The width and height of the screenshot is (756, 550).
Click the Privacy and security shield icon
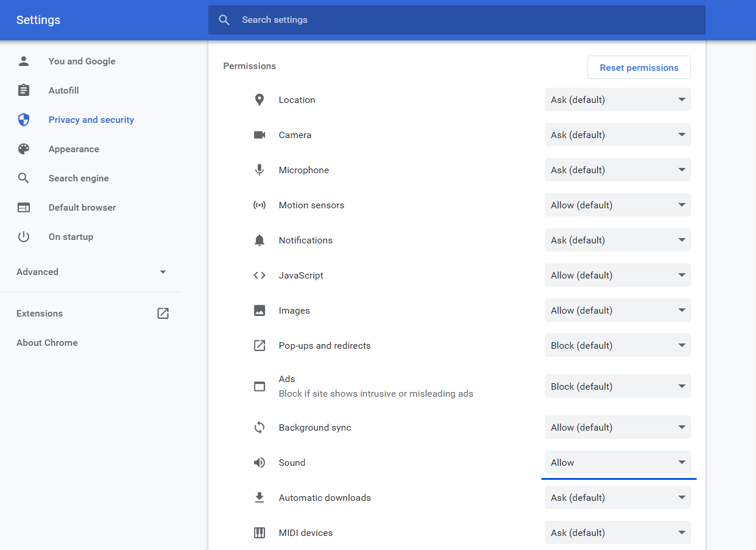(x=23, y=119)
